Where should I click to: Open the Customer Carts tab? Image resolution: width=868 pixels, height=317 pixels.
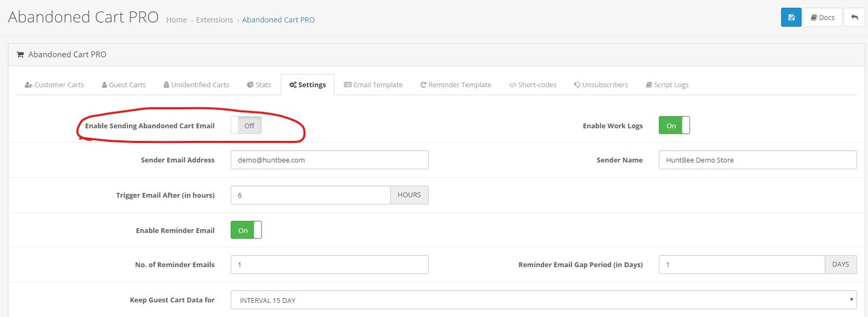[54, 85]
